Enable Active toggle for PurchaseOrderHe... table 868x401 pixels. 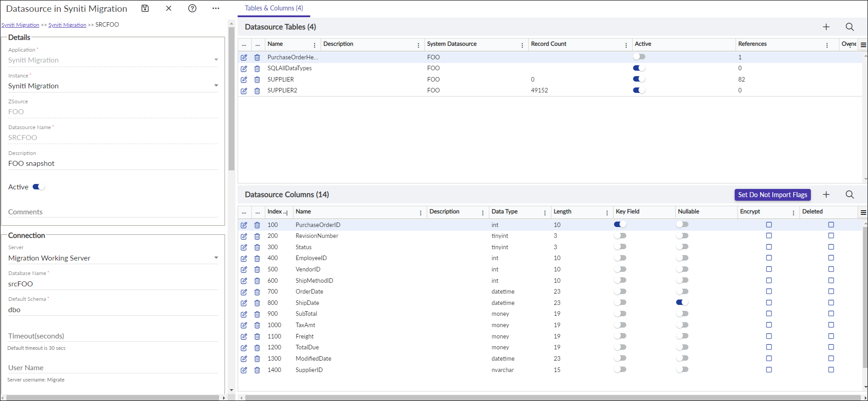639,57
